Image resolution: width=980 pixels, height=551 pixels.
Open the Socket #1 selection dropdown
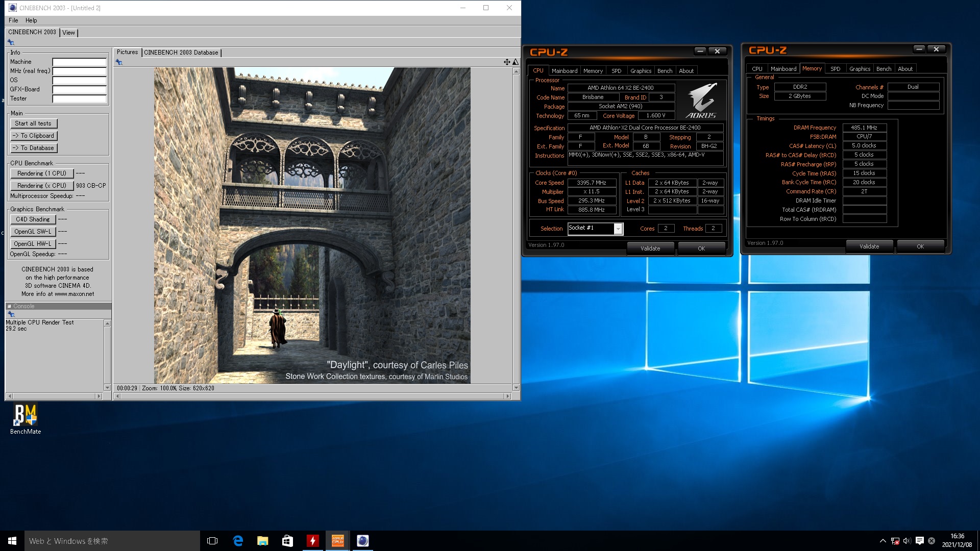(x=595, y=229)
